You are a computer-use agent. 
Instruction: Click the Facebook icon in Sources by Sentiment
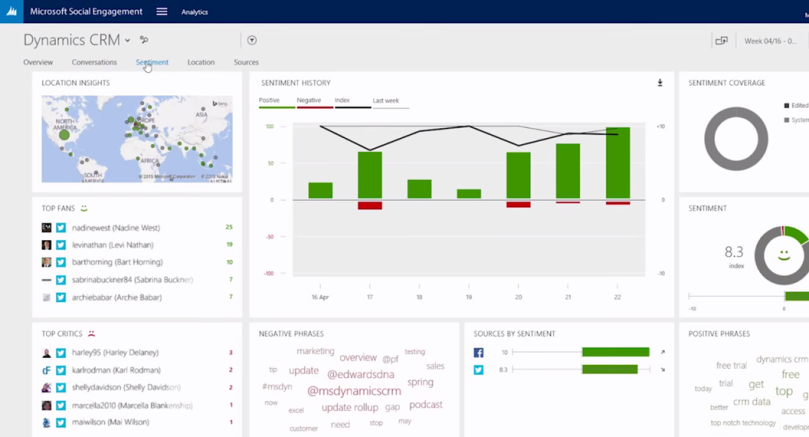[x=479, y=352]
